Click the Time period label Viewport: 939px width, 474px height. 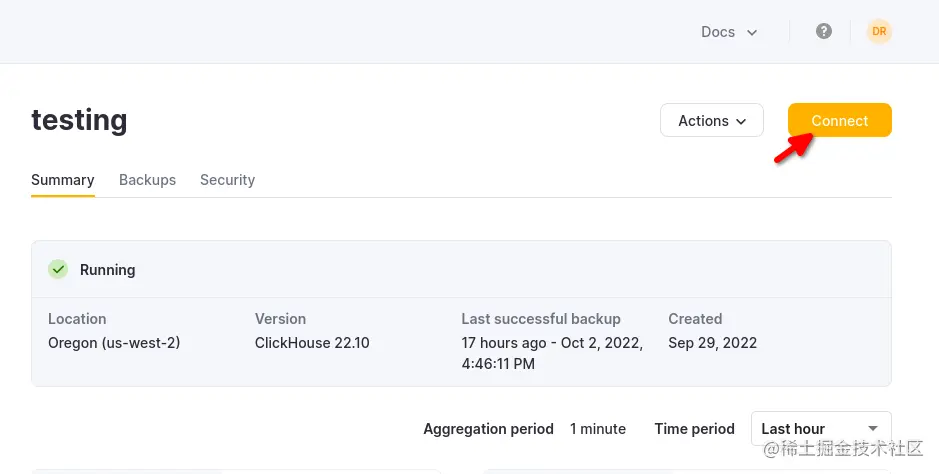[x=694, y=429]
